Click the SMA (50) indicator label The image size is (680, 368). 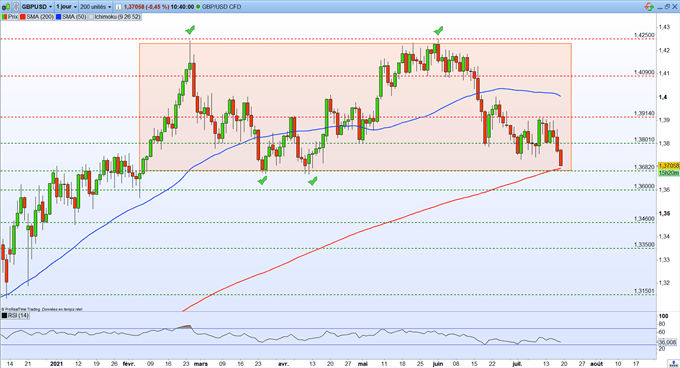[74, 17]
